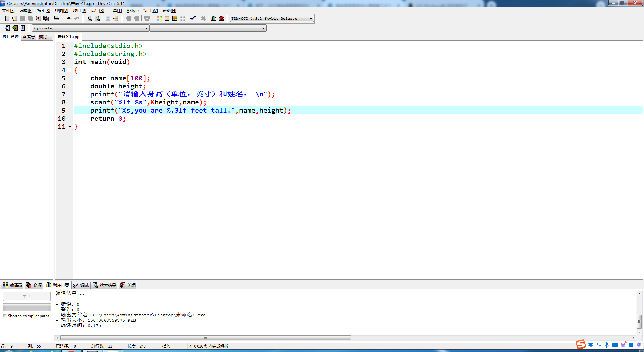Image resolution: width=644 pixels, height=352 pixels.
Task: Open the 搜索结果 bottom tab
Action: [105, 285]
